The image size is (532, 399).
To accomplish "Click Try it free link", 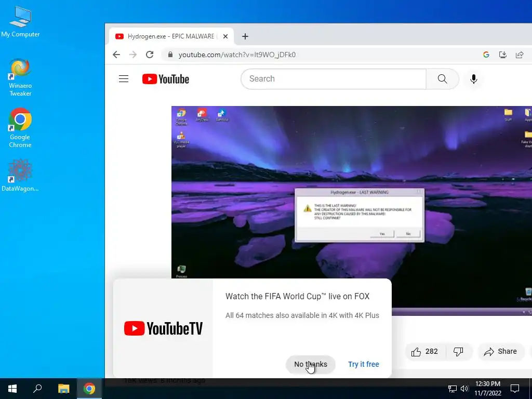I will coord(363,364).
